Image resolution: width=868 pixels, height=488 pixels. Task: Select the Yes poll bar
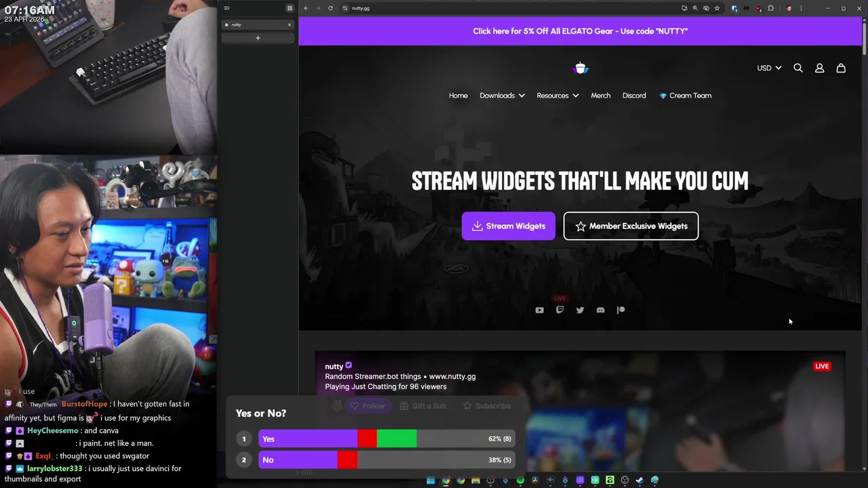pos(387,439)
